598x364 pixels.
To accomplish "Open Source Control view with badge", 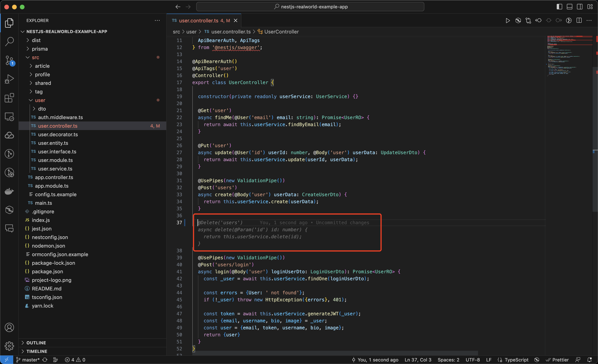I will tap(9, 60).
